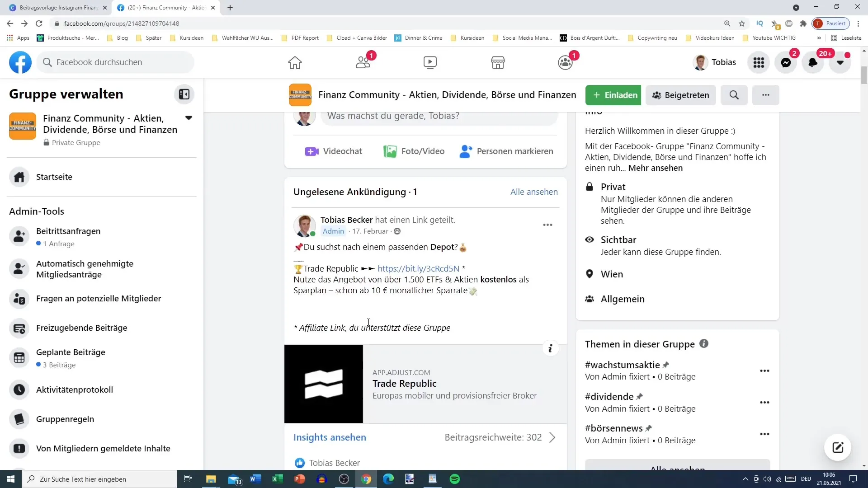
Task: Click the info icon on link preview
Action: pyautogui.click(x=550, y=348)
